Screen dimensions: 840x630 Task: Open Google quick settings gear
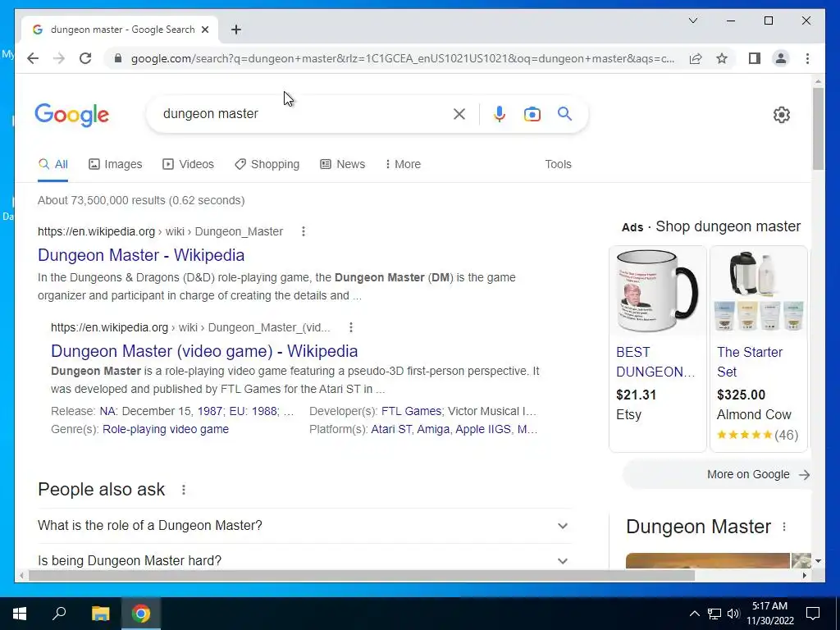click(x=782, y=115)
